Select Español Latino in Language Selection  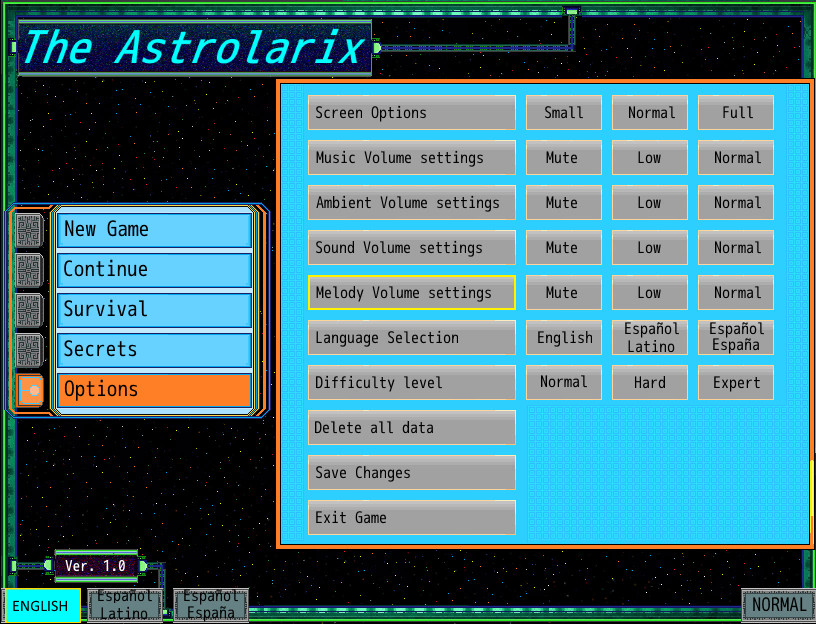649,337
